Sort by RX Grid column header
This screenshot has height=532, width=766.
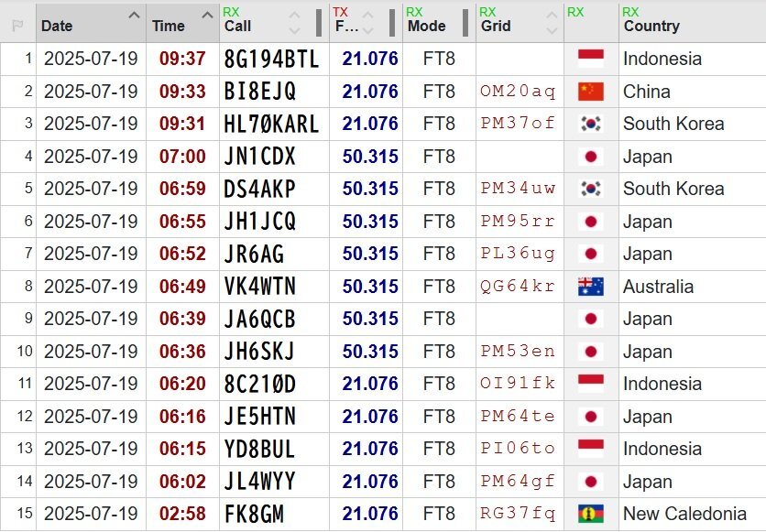(520, 23)
